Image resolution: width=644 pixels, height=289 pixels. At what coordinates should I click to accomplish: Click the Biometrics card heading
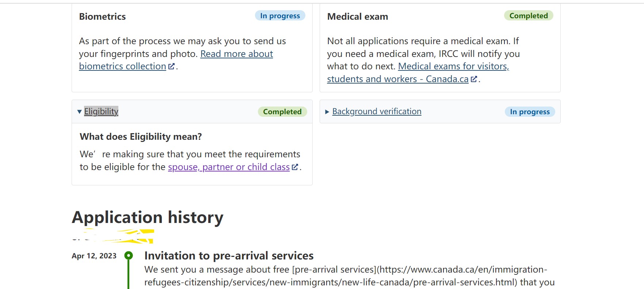coord(102,16)
